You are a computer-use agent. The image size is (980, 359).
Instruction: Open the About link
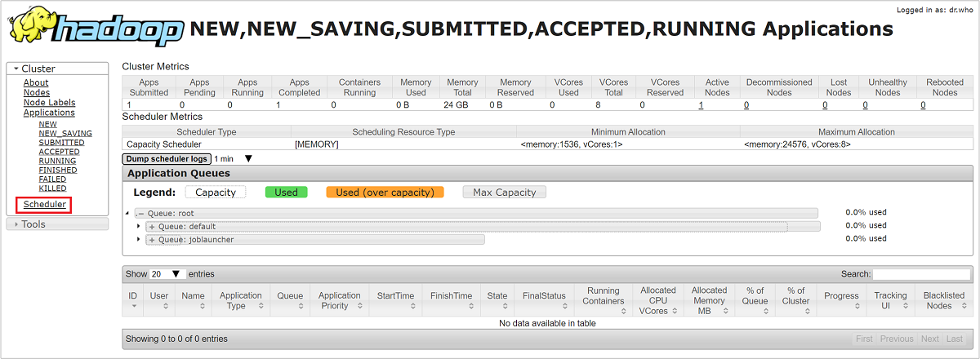click(x=36, y=82)
